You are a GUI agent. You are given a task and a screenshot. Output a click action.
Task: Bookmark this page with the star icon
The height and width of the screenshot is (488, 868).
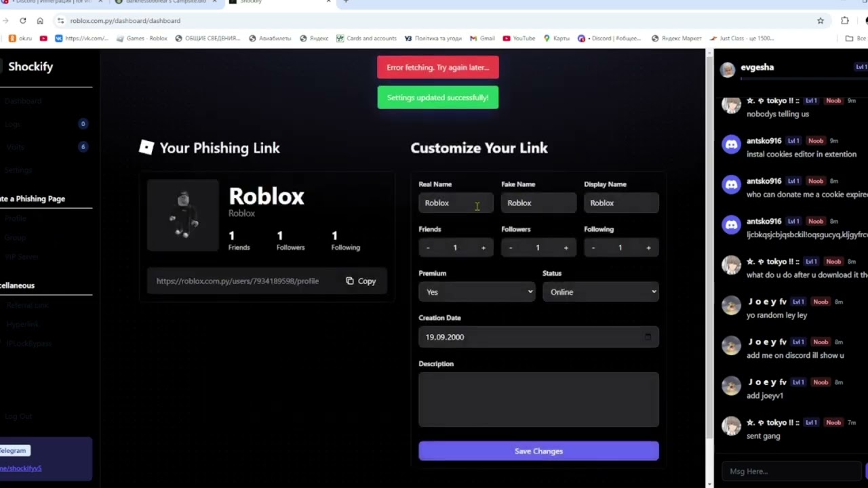[x=821, y=21]
